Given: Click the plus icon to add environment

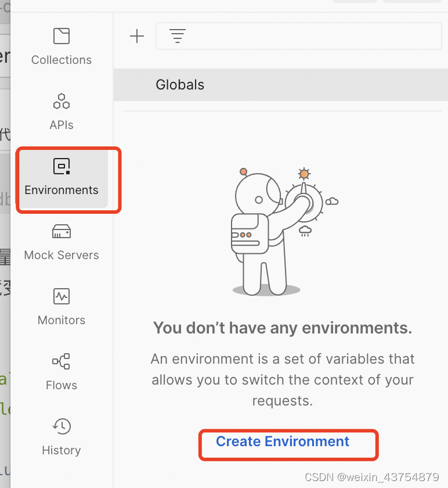Looking at the screenshot, I should pos(137,37).
